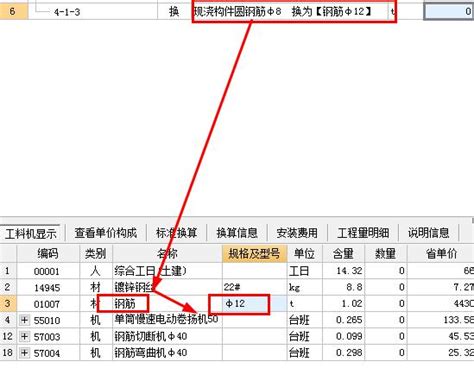Expand row 57003 plus box
Screen dimensions: 474x374
pyautogui.click(x=24, y=336)
